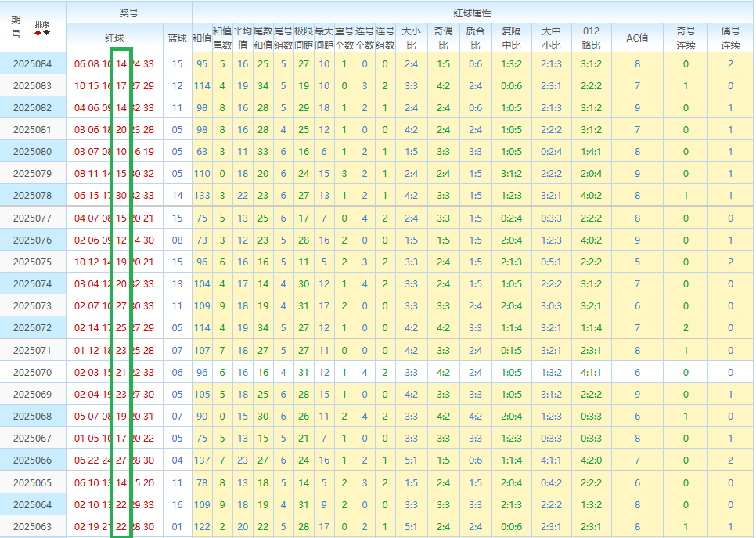Image resolution: width=756 pixels, height=538 pixels.
Task: Select issue number 2025072
Action: click(x=32, y=327)
